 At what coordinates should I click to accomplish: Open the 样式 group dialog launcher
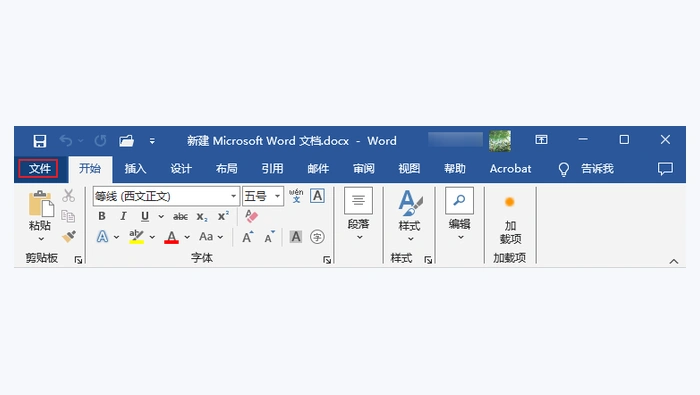[428, 260]
